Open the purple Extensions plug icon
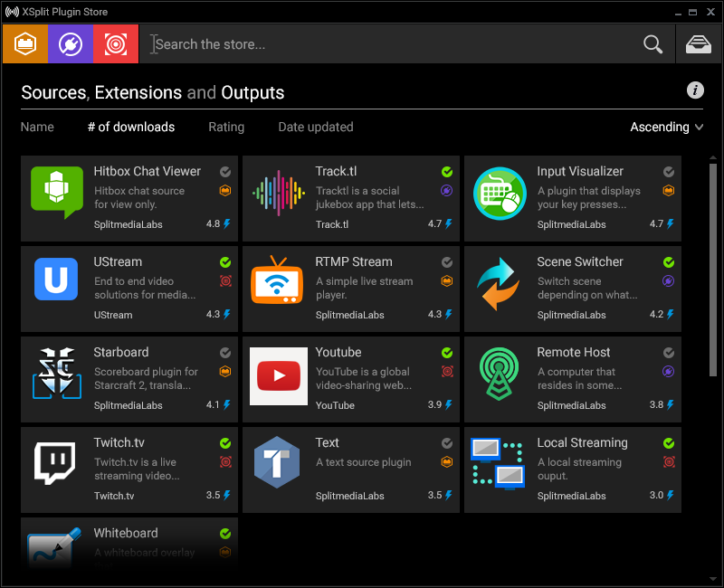This screenshot has height=588, width=724. point(71,43)
